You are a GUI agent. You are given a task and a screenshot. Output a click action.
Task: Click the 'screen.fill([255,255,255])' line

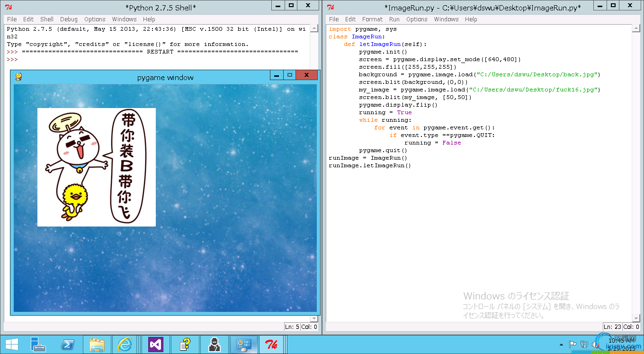pos(408,67)
